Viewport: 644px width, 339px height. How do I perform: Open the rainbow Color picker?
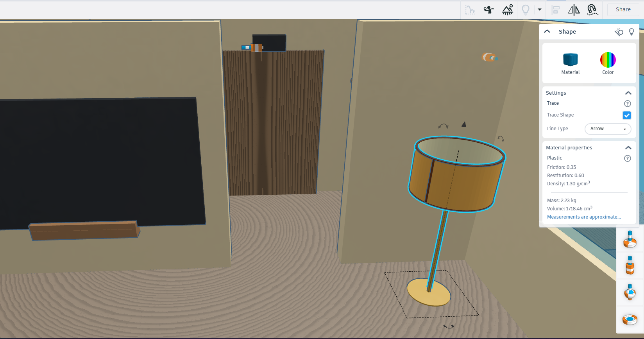click(x=608, y=60)
